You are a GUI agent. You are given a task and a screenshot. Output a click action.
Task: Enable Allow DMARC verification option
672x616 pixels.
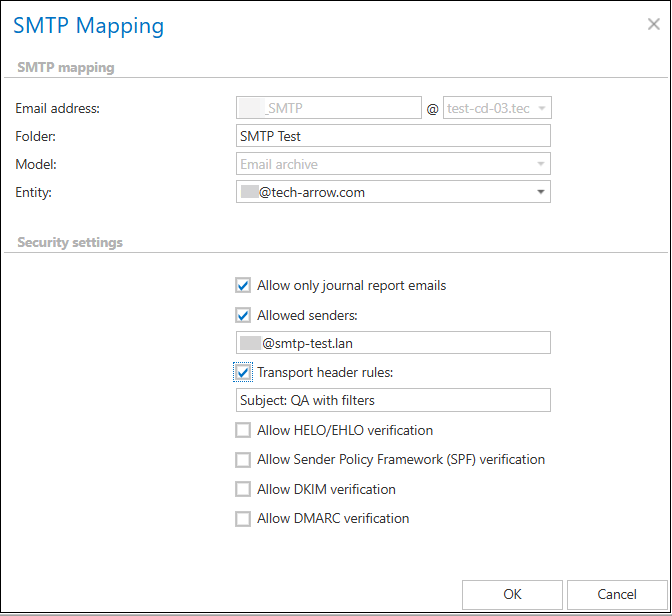point(243,519)
